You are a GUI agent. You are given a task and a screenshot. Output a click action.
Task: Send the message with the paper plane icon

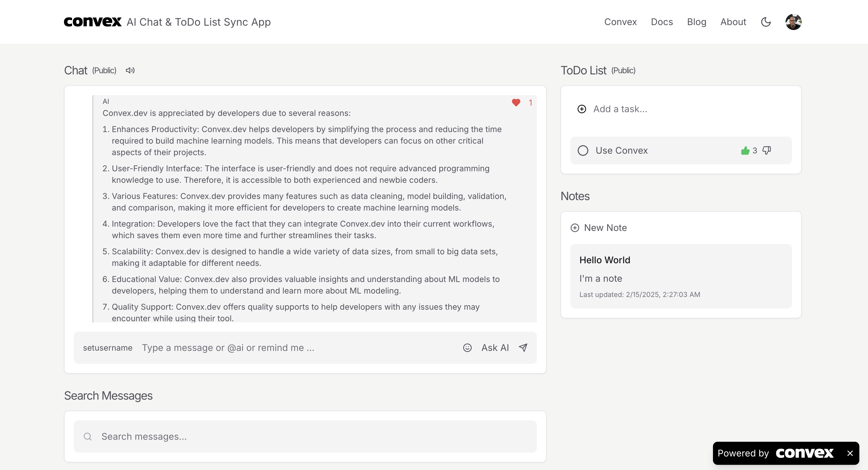pos(523,348)
